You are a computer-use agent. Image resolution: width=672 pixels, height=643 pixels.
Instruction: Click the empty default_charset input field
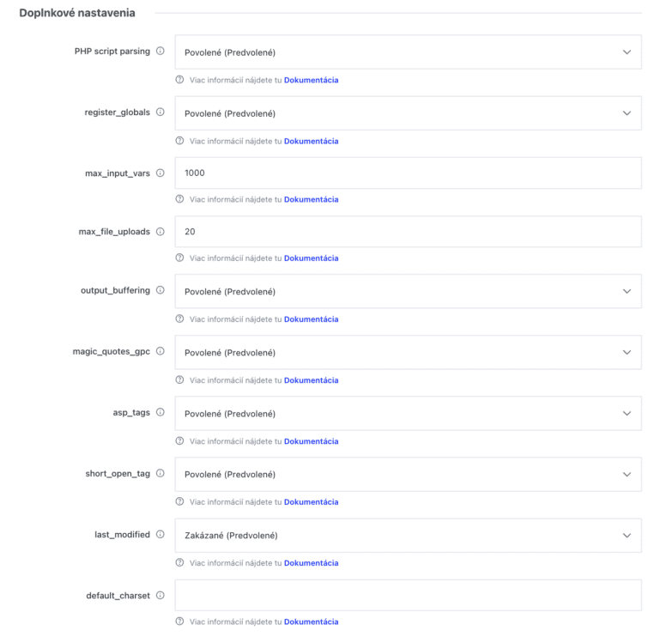click(408, 595)
